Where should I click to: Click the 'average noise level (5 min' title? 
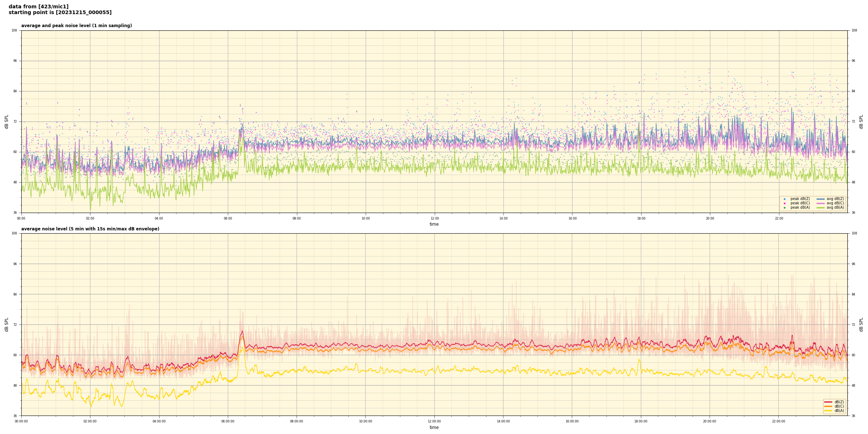coord(90,229)
